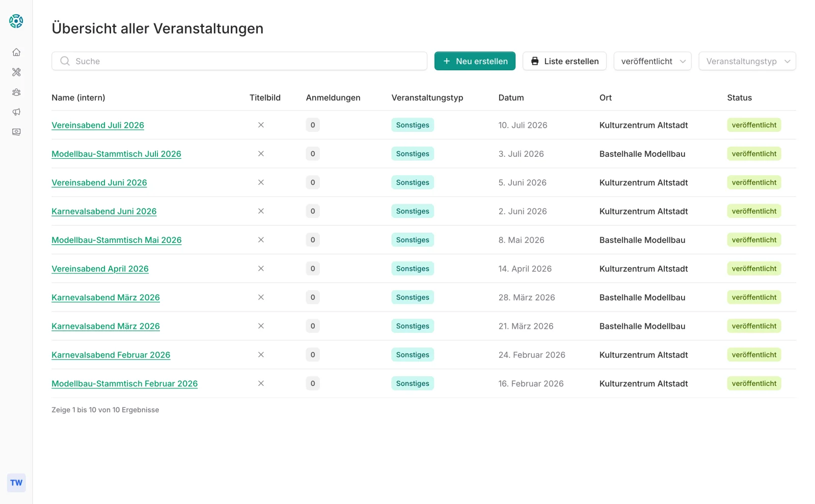Open the tools icon in sidebar
This screenshot has width=815, height=504.
point(16,72)
